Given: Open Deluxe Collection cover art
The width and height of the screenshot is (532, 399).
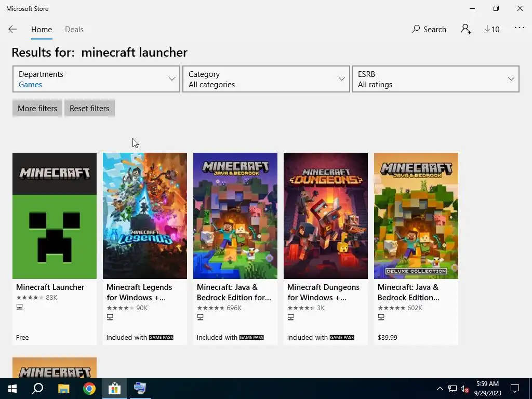Looking at the screenshot, I should (x=416, y=216).
